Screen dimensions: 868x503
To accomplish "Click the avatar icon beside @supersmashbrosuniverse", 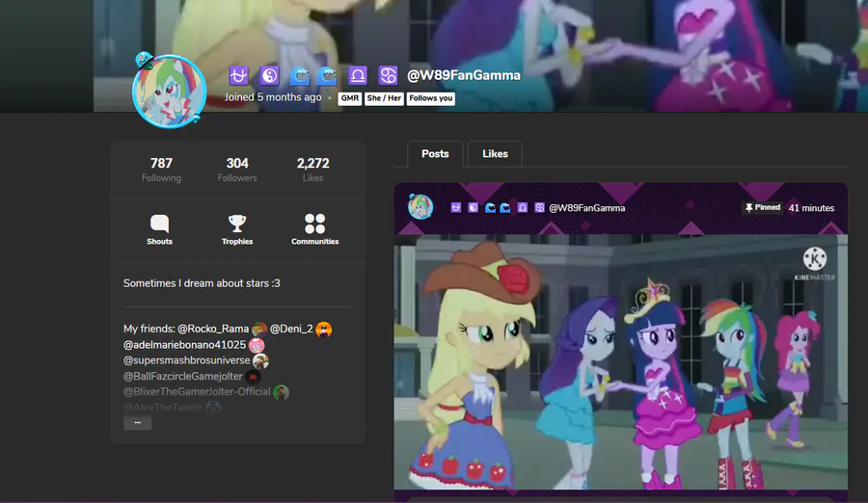I will 260,360.
